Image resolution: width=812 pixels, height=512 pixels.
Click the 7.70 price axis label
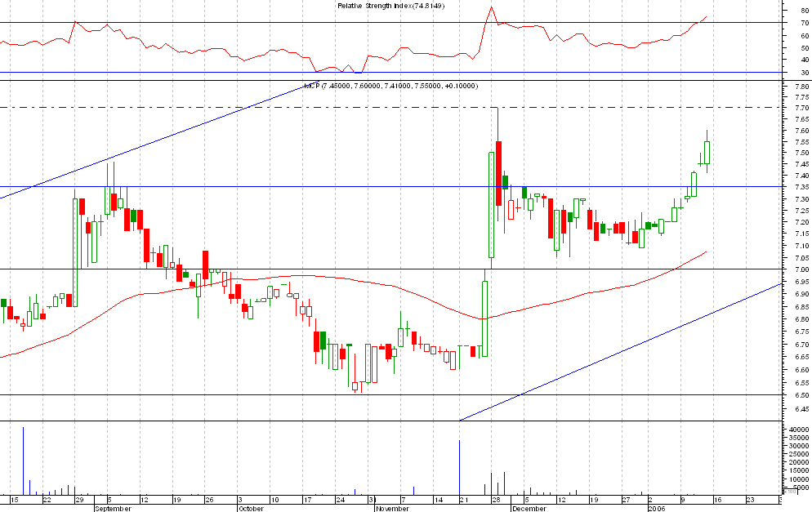801,109
